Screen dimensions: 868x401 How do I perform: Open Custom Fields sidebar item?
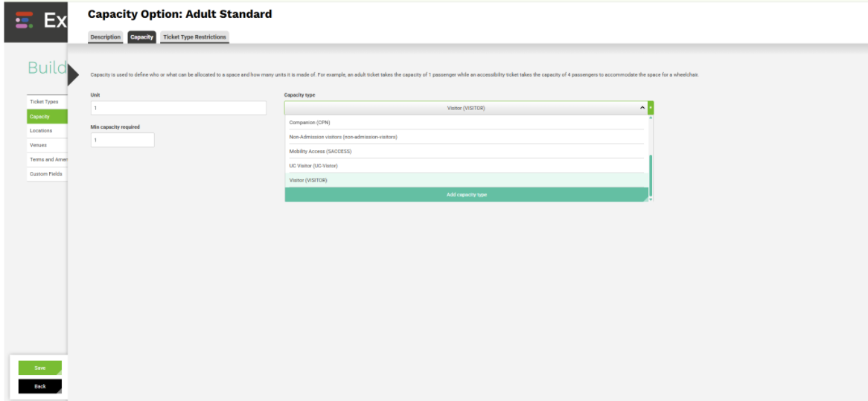point(47,173)
